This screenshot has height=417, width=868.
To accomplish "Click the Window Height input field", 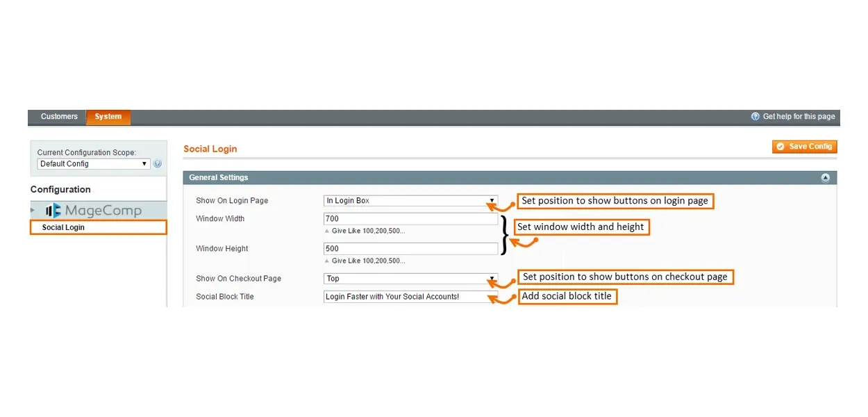I will [410, 249].
